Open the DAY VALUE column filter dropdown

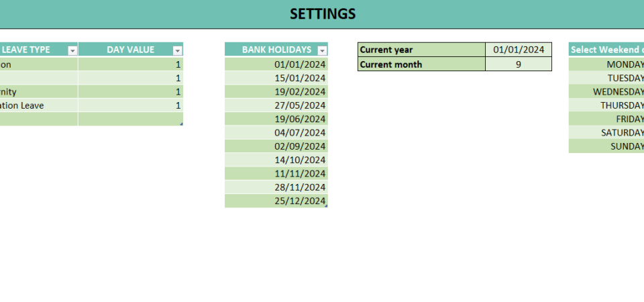(177, 50)
